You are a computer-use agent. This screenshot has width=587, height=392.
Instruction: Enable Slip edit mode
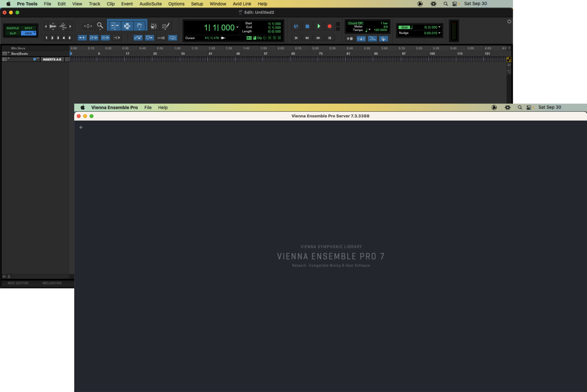click(x=12, y=33)
